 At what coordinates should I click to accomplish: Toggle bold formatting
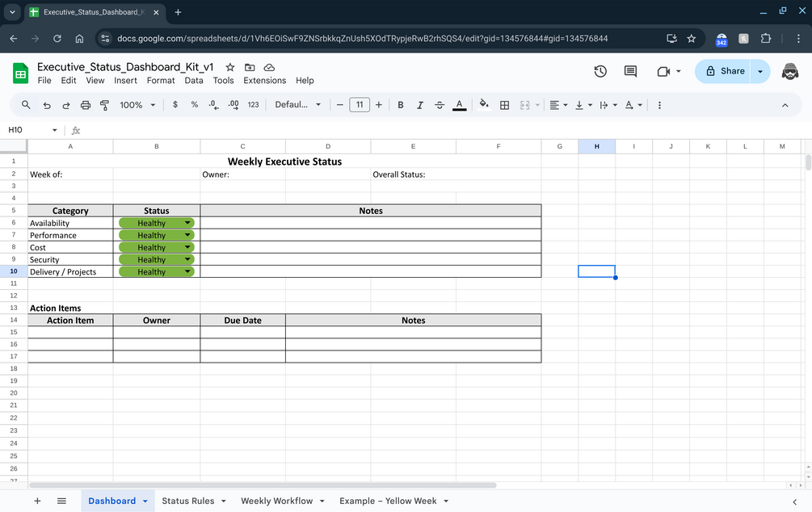400,105
